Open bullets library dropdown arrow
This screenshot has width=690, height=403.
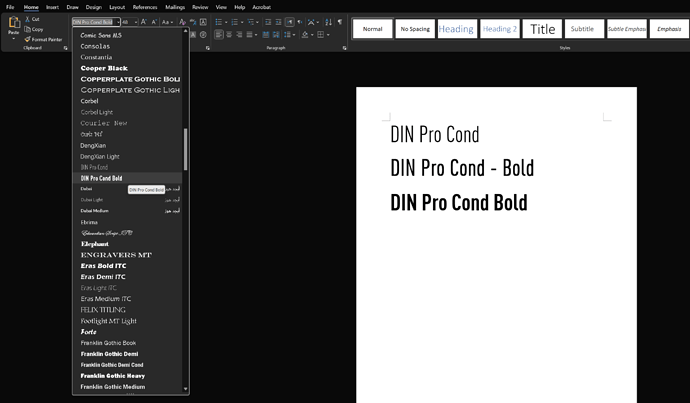point(226,22)
